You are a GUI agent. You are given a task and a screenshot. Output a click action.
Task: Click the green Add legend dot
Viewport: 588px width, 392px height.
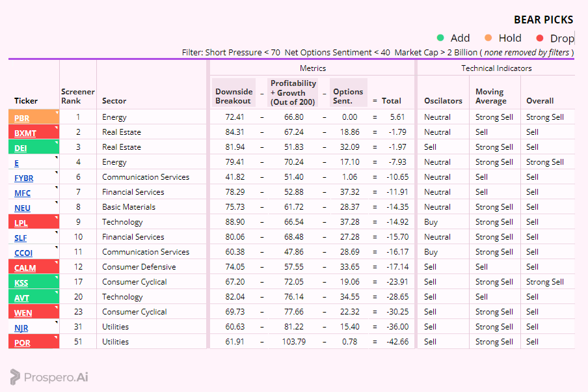pyautogui.click(x=440, y=38)
